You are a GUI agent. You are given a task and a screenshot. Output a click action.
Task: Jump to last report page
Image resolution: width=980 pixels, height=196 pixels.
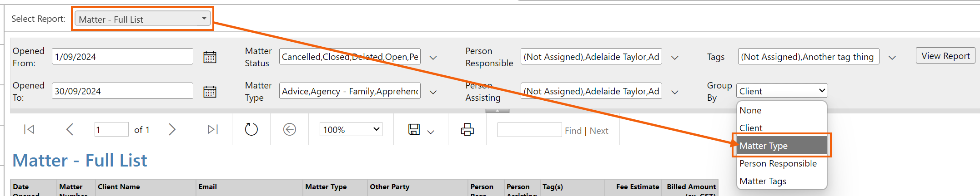212,130
